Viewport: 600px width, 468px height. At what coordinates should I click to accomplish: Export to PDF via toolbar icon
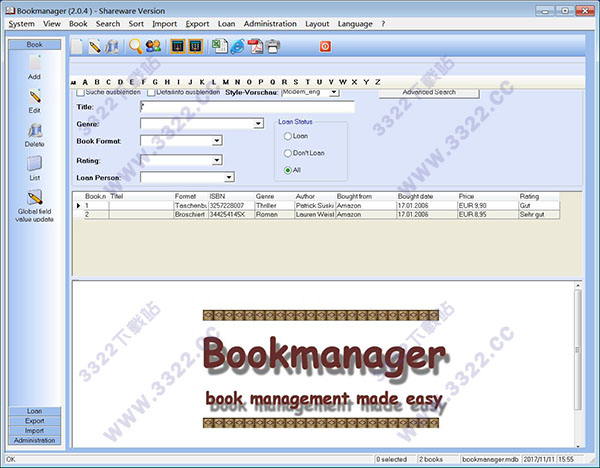255,47
